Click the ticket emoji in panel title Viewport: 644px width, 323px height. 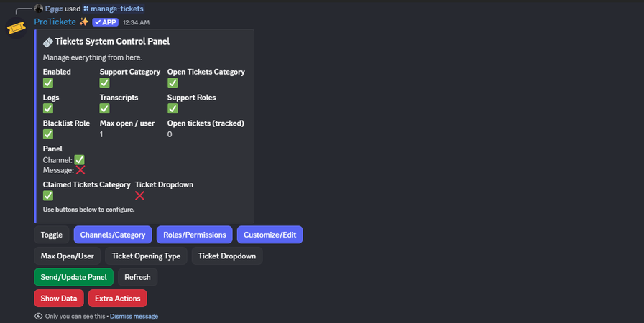[48, 42]
